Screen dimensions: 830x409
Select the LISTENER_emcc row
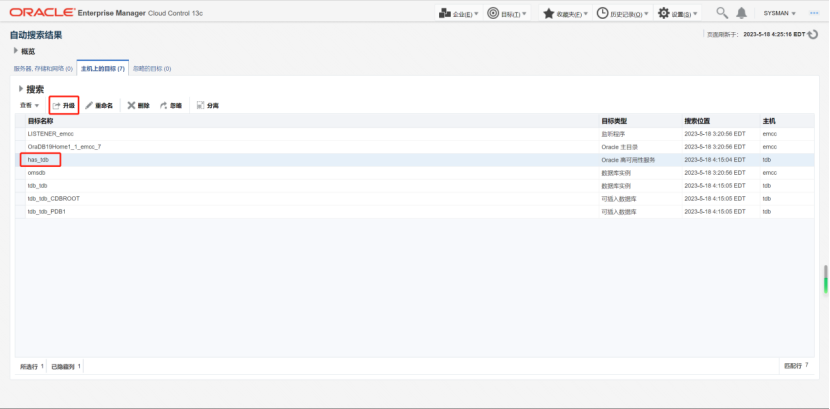pyautogui.click(x=414, y=134)
